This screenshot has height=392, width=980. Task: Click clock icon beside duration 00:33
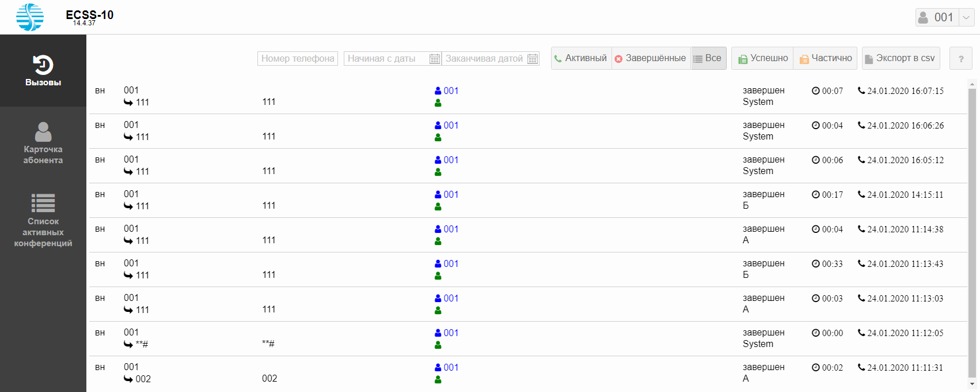[815, 263]
